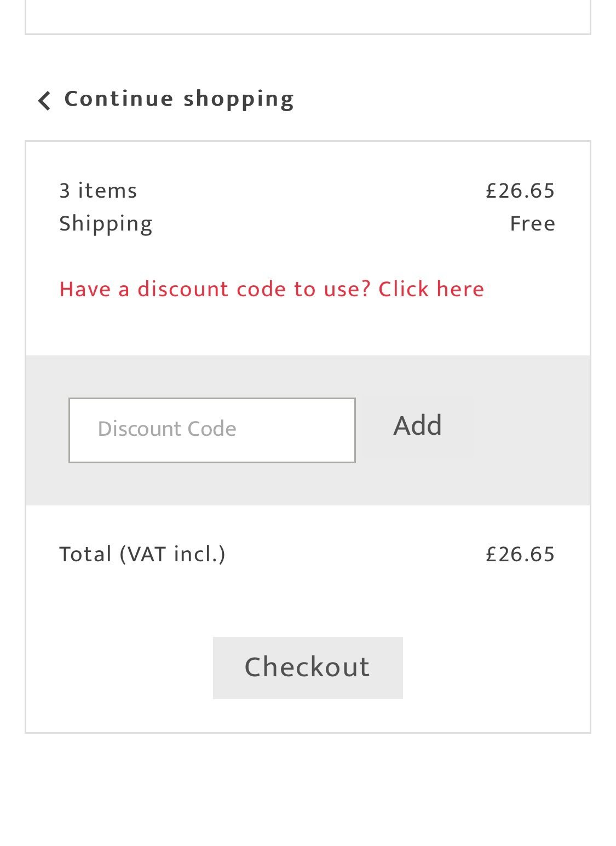Click the word 'Continue' in the back link
Image resolution: width=616 pixels, height=846 pixels.
tap(119, 99)
